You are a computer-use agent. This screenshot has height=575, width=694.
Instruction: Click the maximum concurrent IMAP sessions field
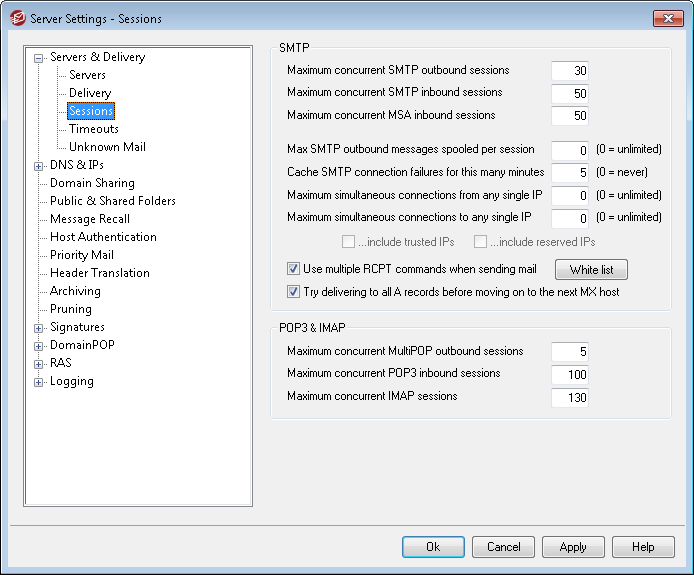click(570, 397)
